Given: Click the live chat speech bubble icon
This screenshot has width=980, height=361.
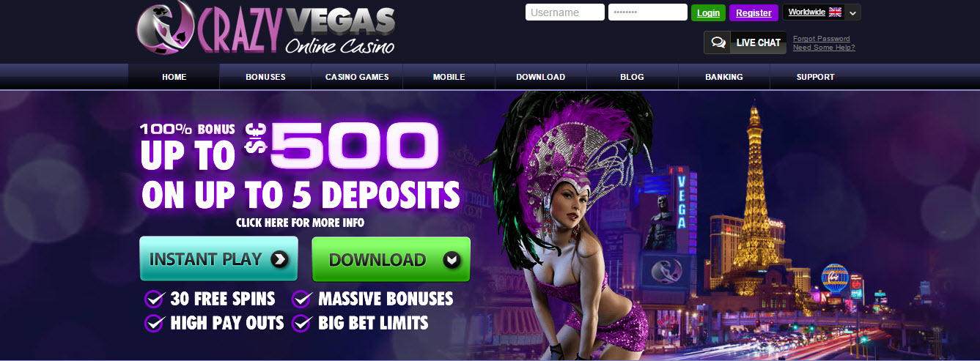Looking at the screenshot, I should tap(718, 42).
